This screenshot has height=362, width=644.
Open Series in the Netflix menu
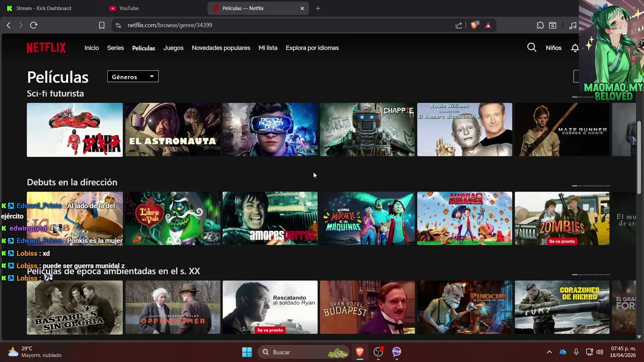coord(115,48)
